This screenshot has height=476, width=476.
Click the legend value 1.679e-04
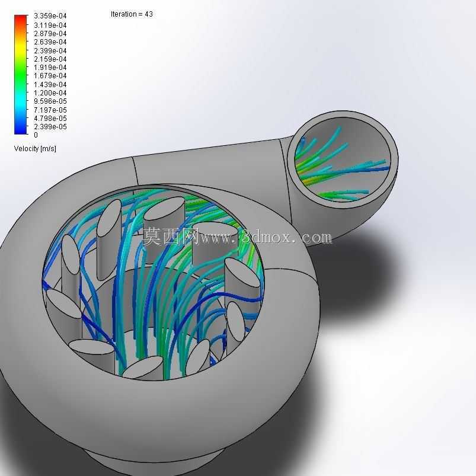pos(50,76)
